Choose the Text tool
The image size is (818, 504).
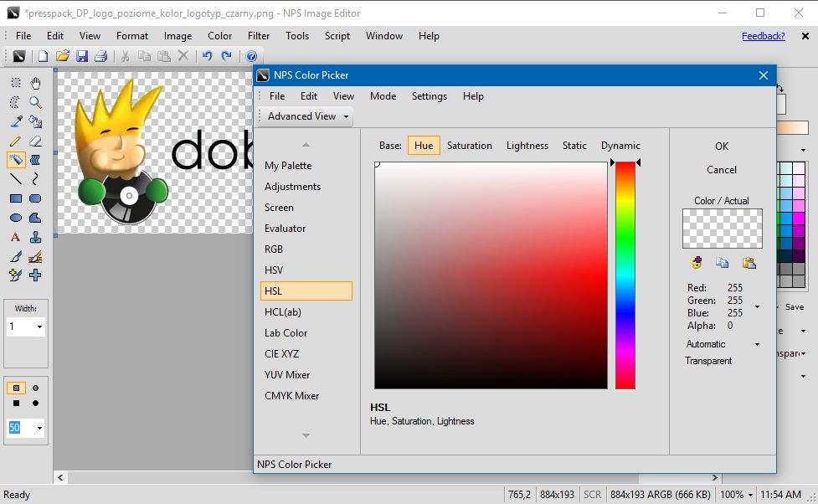[15, 236]
